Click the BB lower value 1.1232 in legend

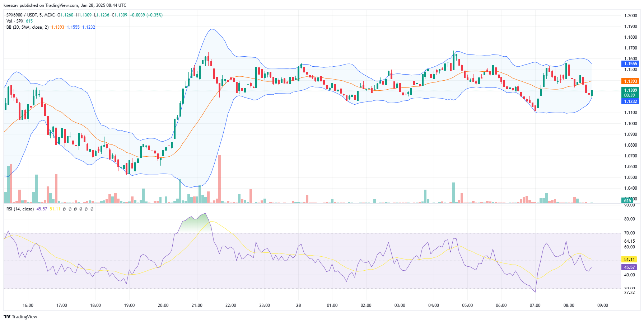tap(89, 27)
